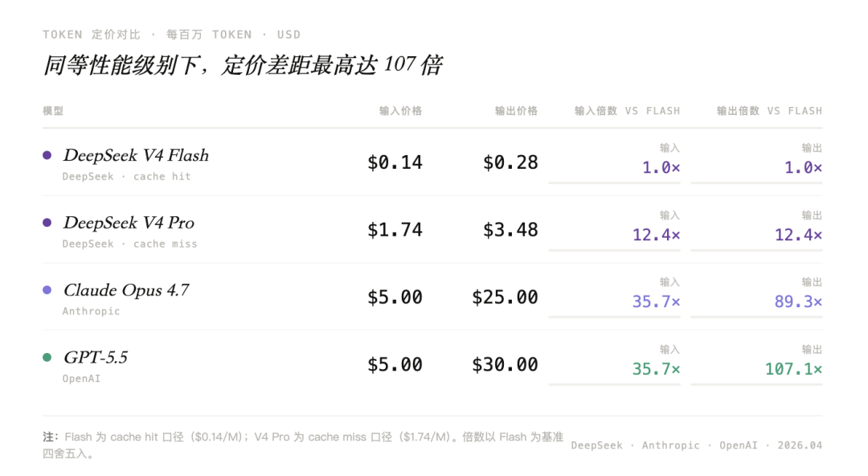Viewport: 868px width, 476px height.
Task: Select the DeepSeek V4 Flash model name
Action: 136,155
